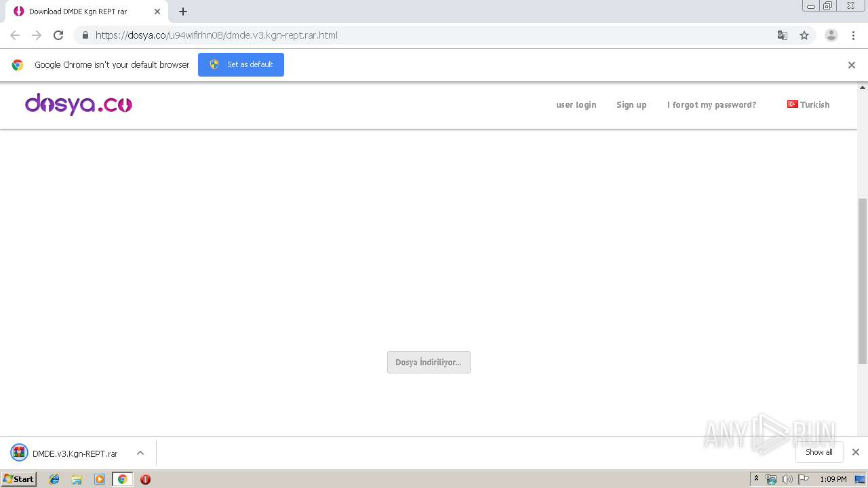868x488 pixels.
Task: Click the RAR file icon in downloads bar
Action: coord(19,453)
